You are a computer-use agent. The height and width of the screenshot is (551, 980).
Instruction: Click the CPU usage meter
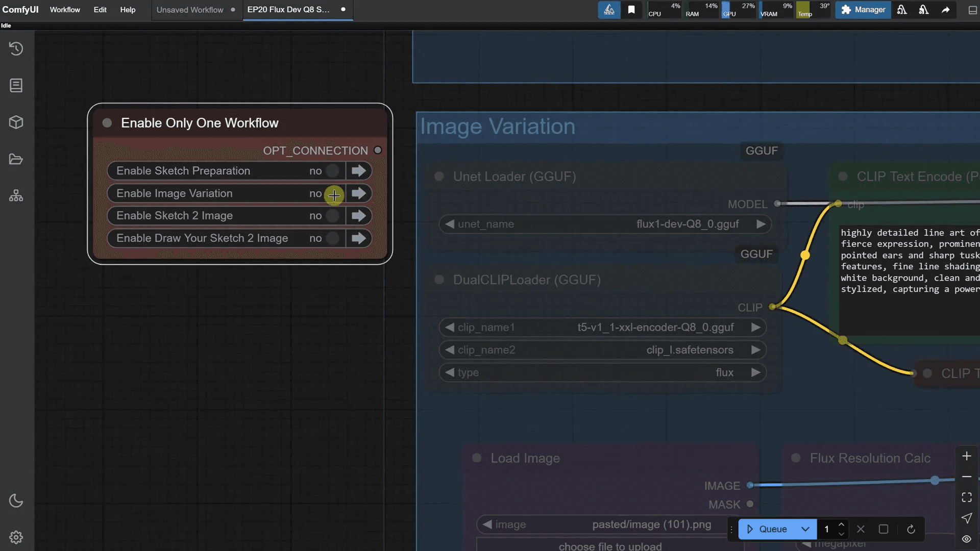664,10
